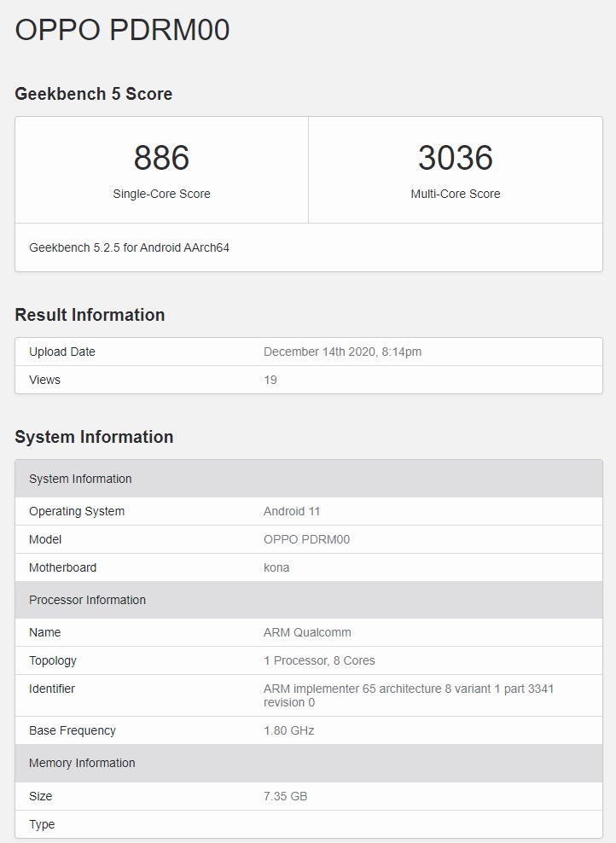Screen dimensions: 616x843
Task: Click the Result Information heading
Action: point(90,315)
